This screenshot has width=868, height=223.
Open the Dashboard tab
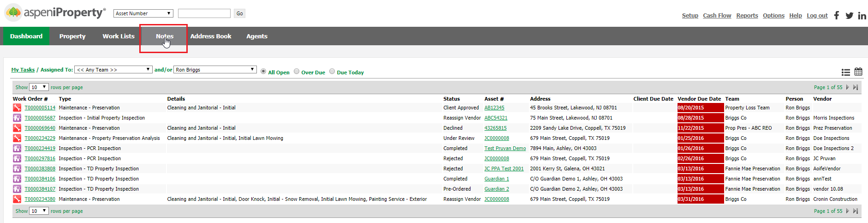[26, 36]
